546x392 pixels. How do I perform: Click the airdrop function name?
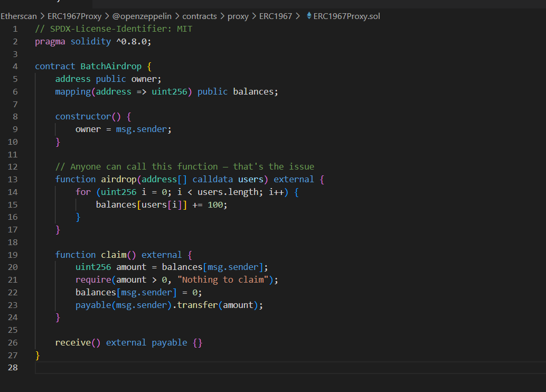pyautogui.click(x=119, y=179)
